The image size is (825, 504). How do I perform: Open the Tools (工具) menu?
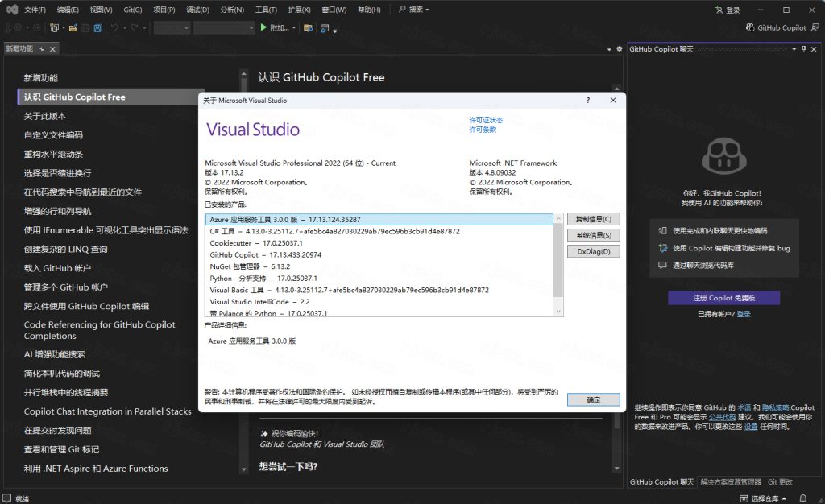click(266, 10)
